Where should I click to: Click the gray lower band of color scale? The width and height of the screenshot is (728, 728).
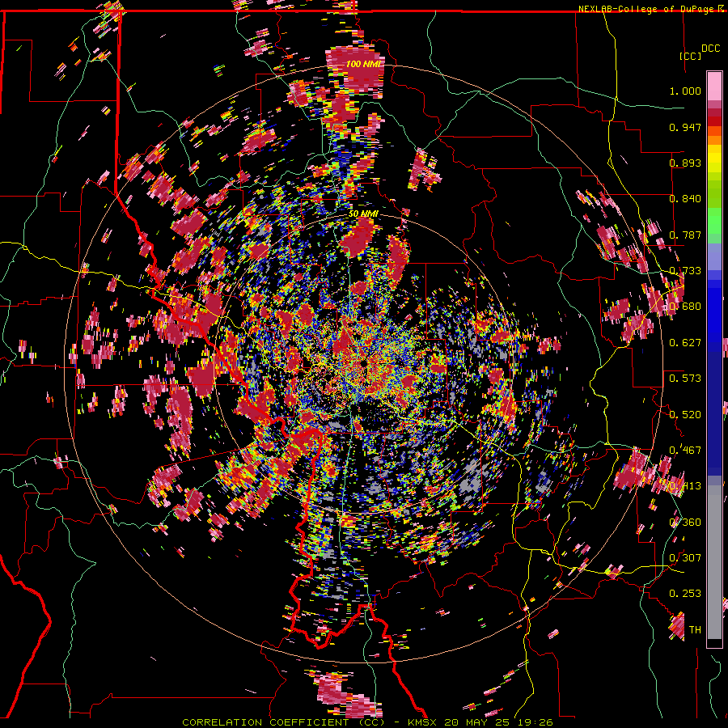click(x=714, y=562)
